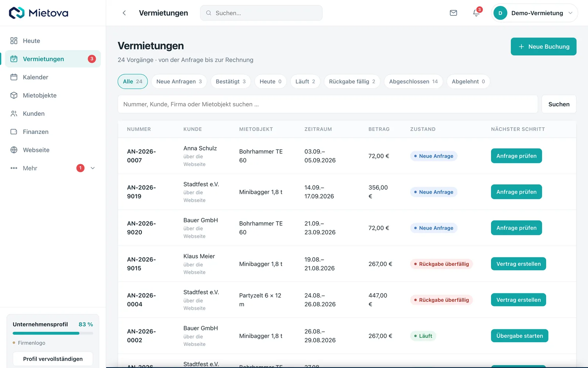588x368 pixels.
Task: Click customer name Anna Schulz
Action: [x=200, y=148]
